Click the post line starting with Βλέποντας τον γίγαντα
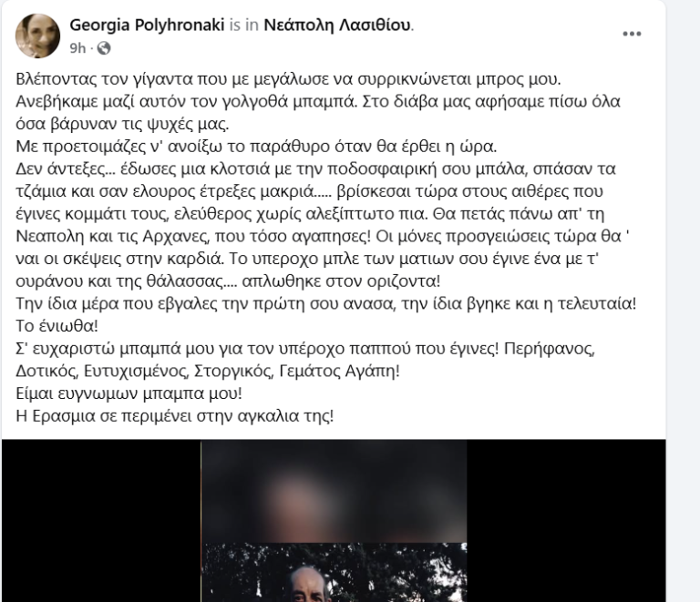Viewport: 700px width, 602px height. click(288, 79)
